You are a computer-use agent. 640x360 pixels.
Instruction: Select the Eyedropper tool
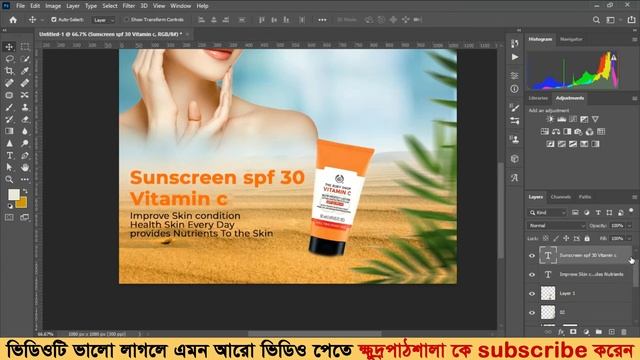click(25, 71)
